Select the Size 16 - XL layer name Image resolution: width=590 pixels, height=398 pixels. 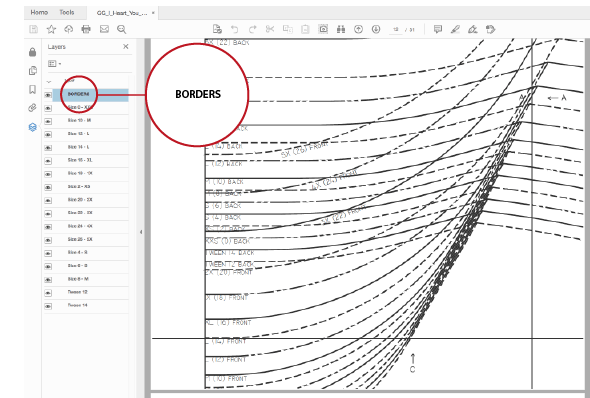tap(80, 160)
